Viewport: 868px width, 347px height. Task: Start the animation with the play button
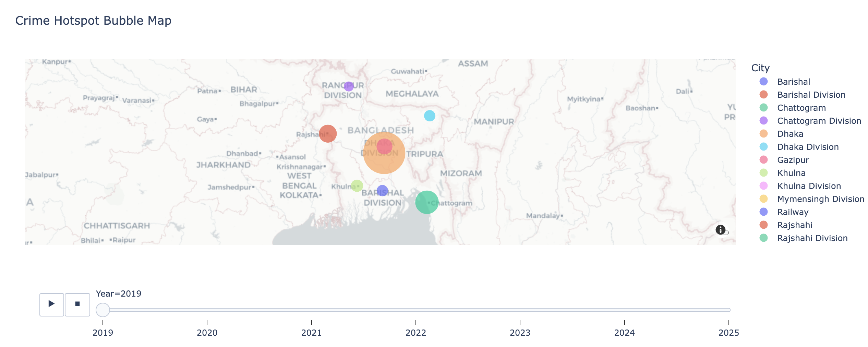[x=51, y=304]
